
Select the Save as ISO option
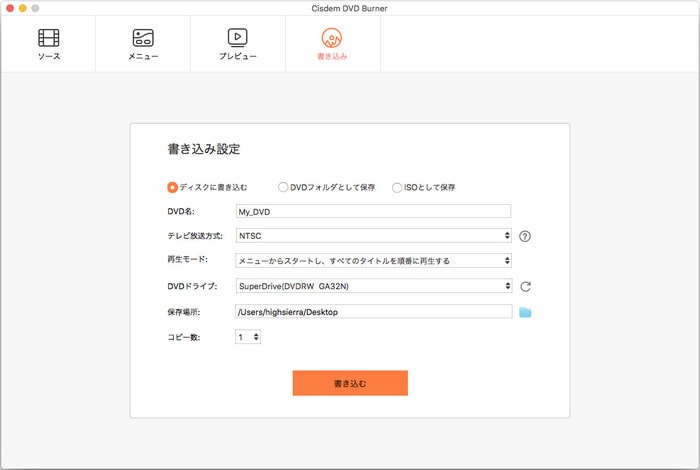point(397,187)
